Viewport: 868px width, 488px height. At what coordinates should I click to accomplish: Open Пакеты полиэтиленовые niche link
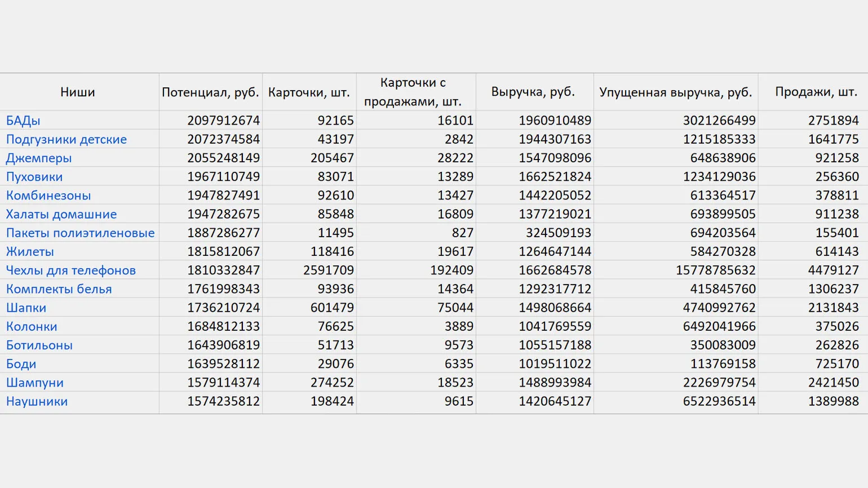coord(80,233)
